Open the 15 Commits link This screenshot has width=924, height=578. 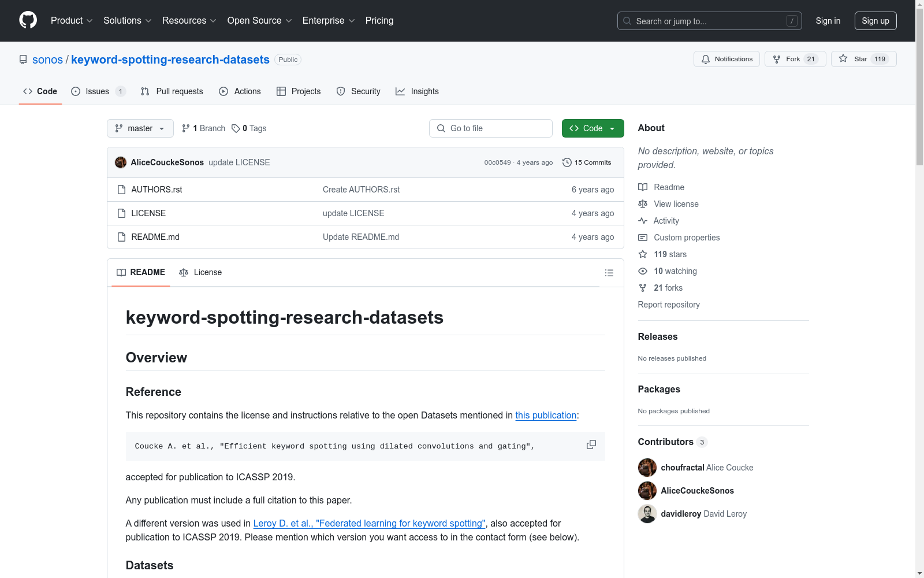(587, 162)
